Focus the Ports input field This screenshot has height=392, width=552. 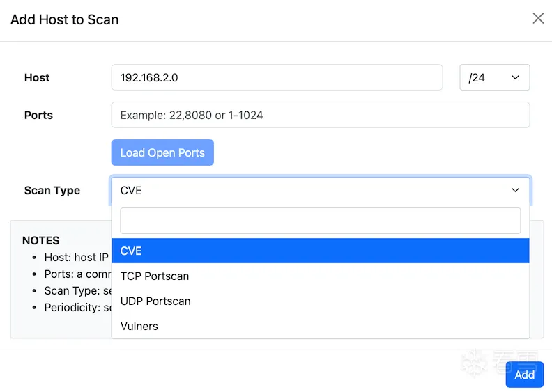[320, 115]
